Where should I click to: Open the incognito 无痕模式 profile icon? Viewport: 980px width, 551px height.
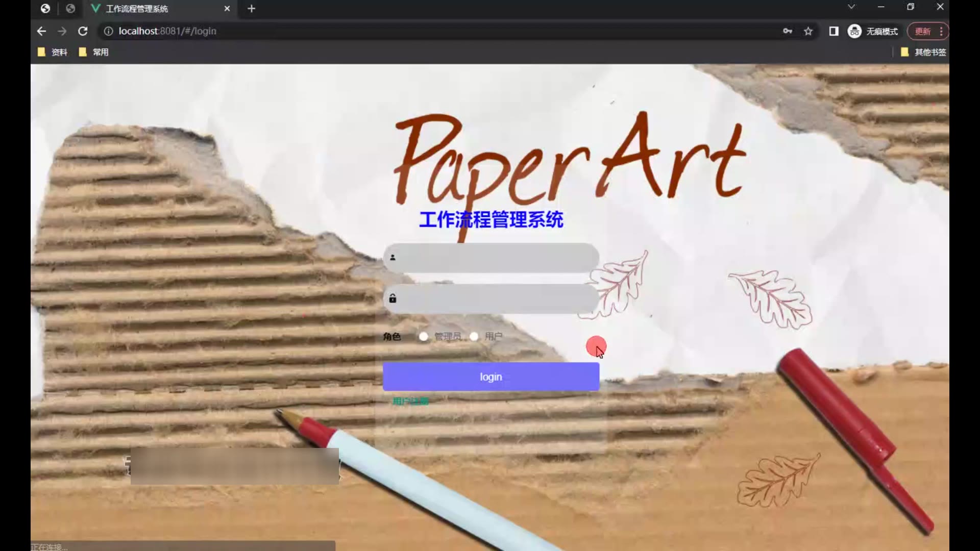[x=854, y=31]
